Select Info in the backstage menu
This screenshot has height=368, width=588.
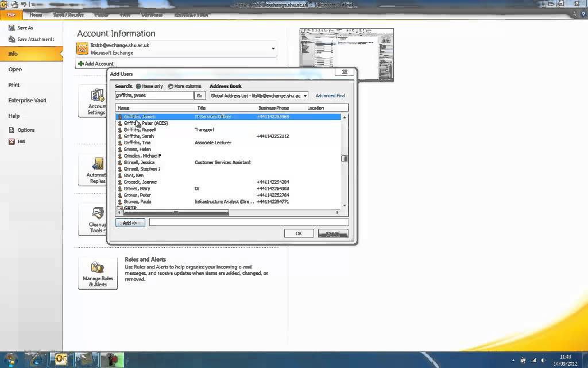coord(32,53)
